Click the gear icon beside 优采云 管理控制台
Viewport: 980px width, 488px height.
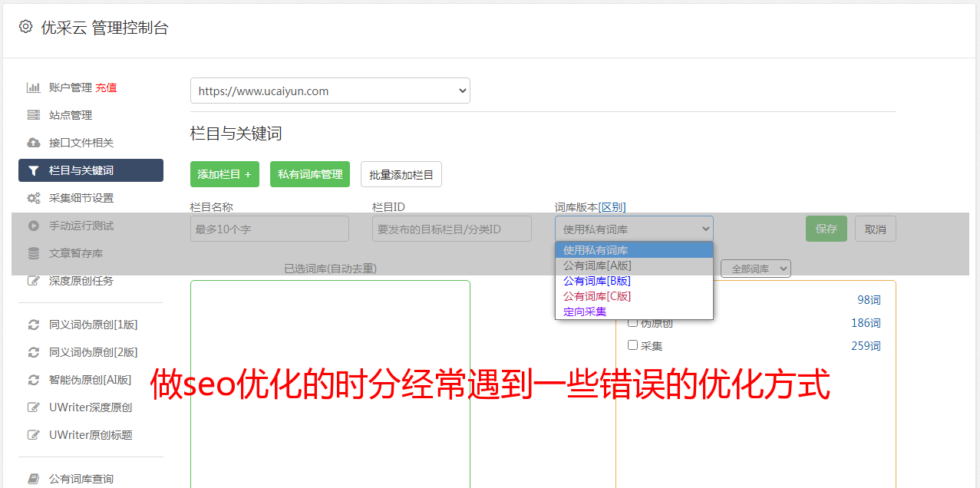tap(25, 27)
